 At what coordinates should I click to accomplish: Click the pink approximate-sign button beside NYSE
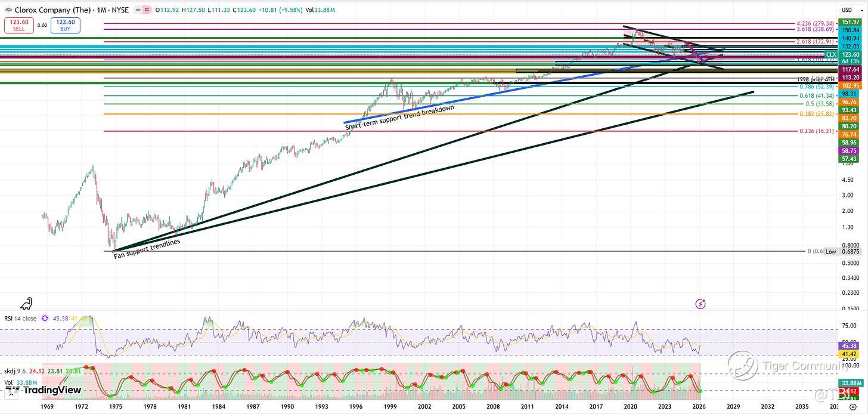(146, 10)
